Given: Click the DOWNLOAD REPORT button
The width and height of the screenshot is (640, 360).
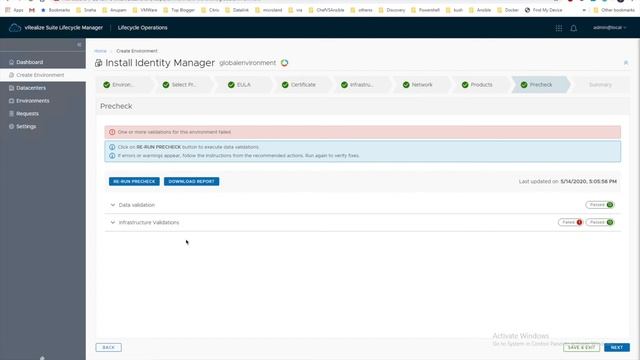Looking at the screenshot, I should [191, 181].
